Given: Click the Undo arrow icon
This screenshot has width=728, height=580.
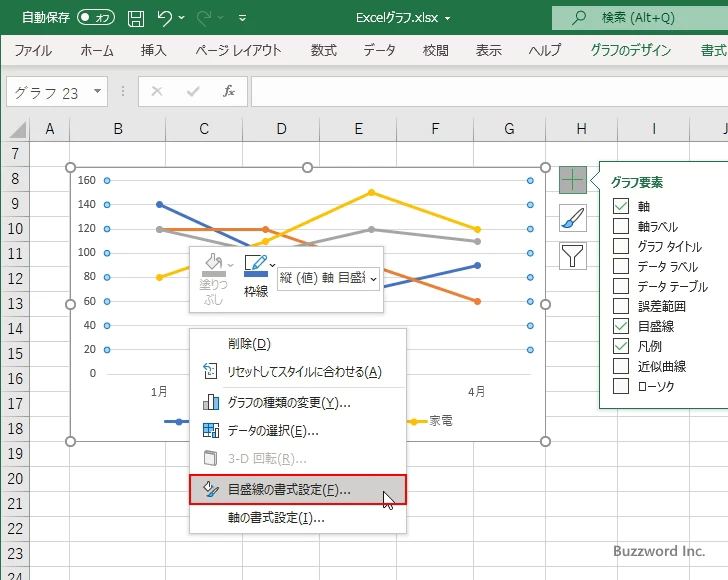Looking at the screenshot, I should pos(164,18).
